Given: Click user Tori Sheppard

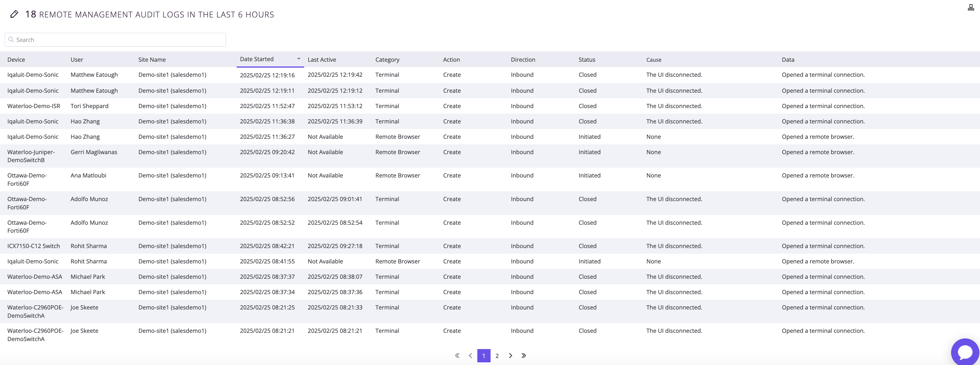Looking at the screenshot, I should [x=89, y=106].
